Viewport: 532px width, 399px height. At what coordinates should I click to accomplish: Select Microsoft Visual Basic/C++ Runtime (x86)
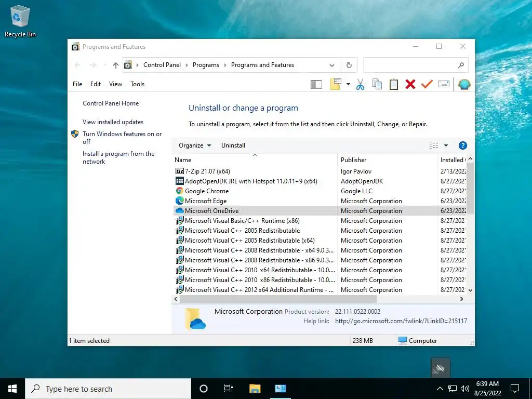pyautogui.click(x=242, y=220)
